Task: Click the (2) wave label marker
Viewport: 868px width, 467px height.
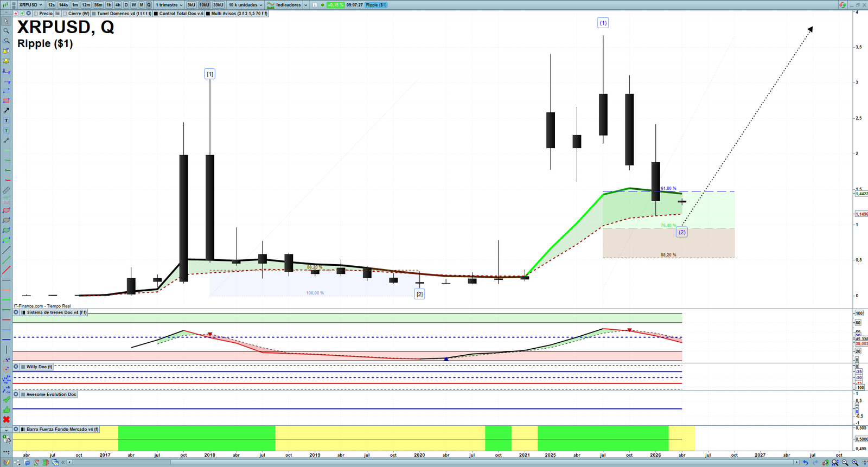Action: tap(682, 232)
